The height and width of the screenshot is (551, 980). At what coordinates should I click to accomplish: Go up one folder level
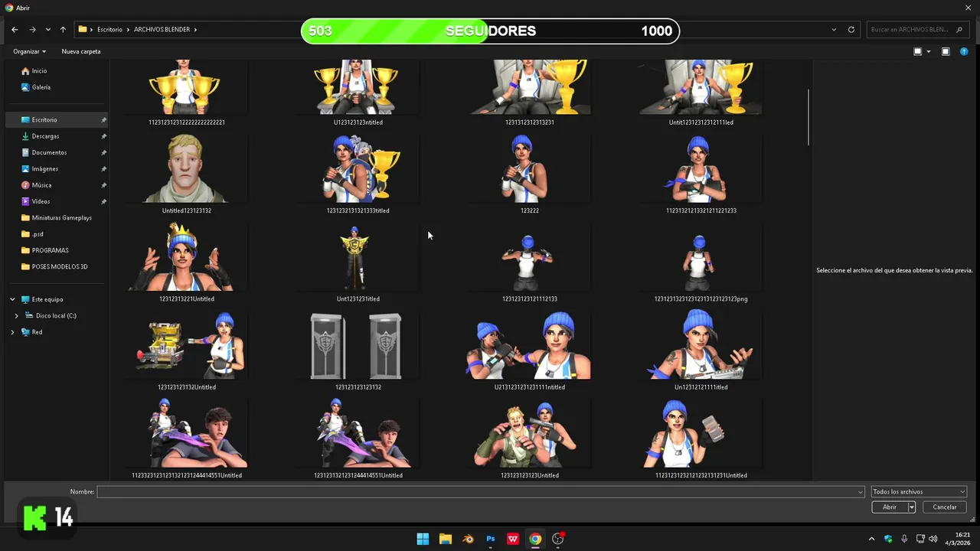[63, 29]
